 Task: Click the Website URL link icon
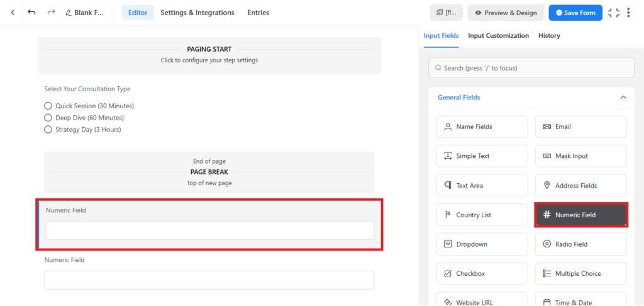pyautogui.click(x=448, y=302)
